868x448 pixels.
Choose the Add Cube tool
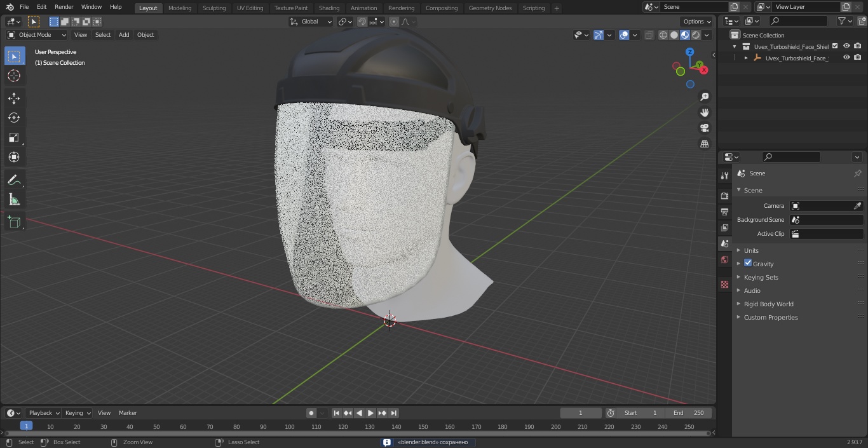click(x=14, y=222)
